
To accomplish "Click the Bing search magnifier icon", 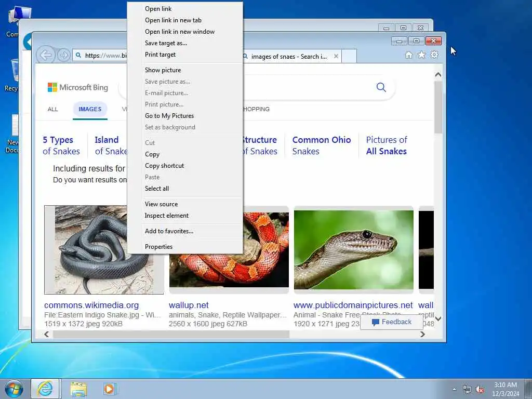I will (381, 87).
